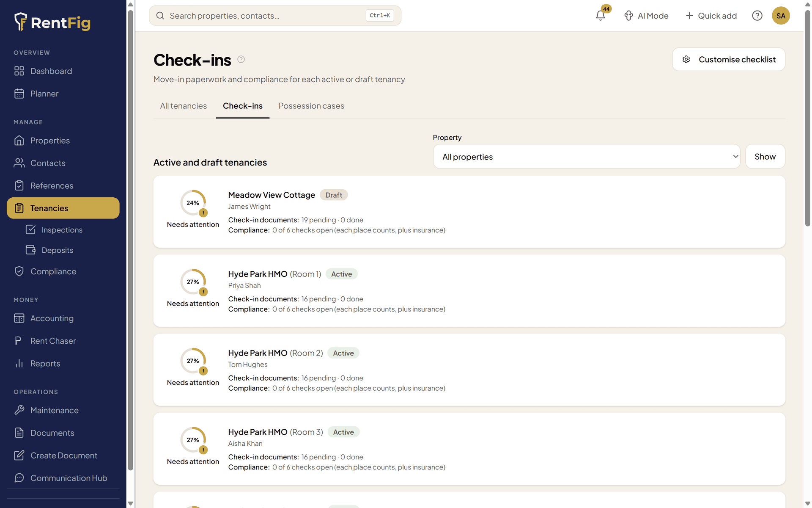Expand the All properties dropdown

click(x=587, y=157)
